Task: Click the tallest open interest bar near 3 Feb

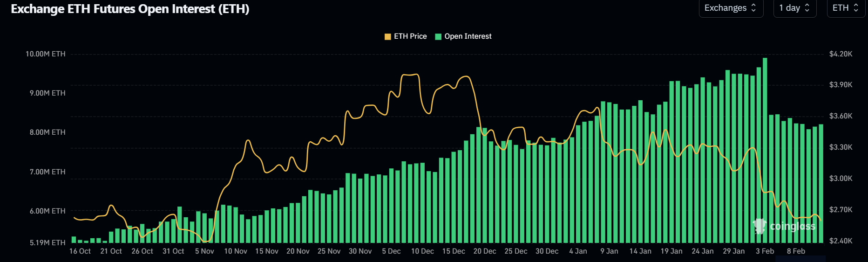Action: pos(765,150)
